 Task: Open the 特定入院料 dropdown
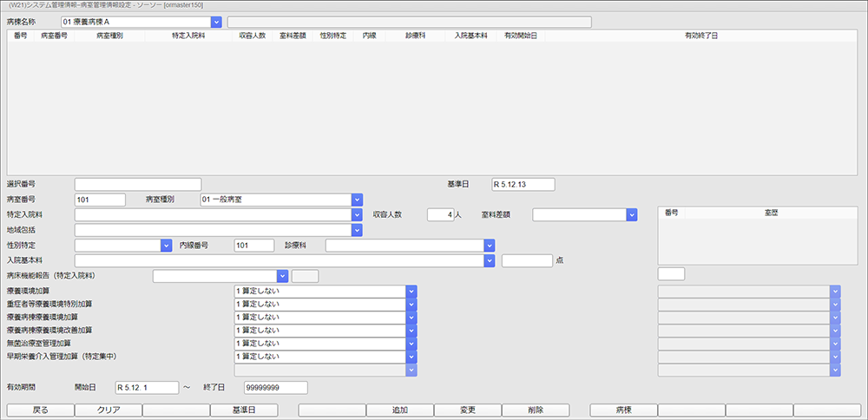tap(357, 215)
